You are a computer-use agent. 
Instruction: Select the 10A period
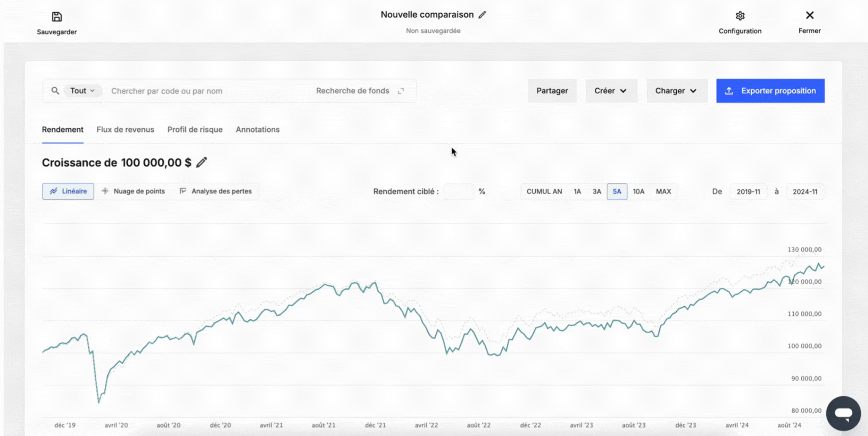click(639, 192)
